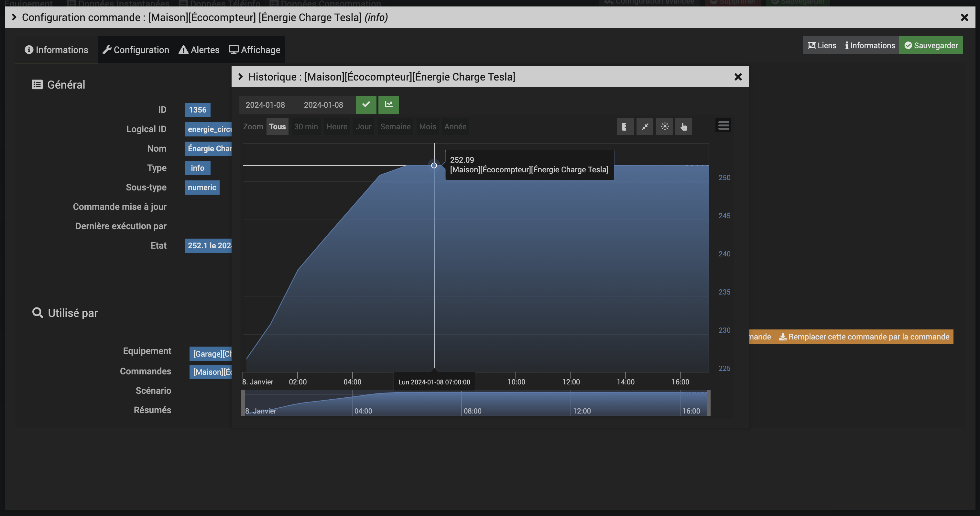Save with the green Sauvegarder button
The width and height of the screenshot is (980, 516).
point(931,45)
